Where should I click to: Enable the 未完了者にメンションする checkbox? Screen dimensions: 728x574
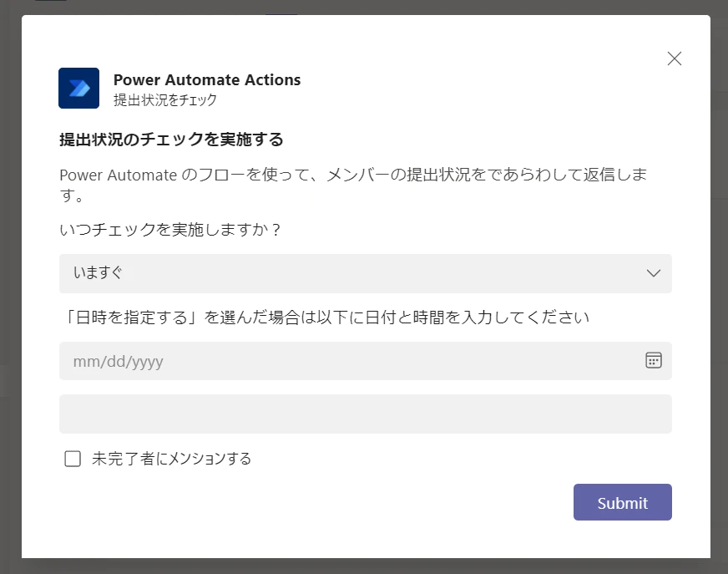pos(73,459)
